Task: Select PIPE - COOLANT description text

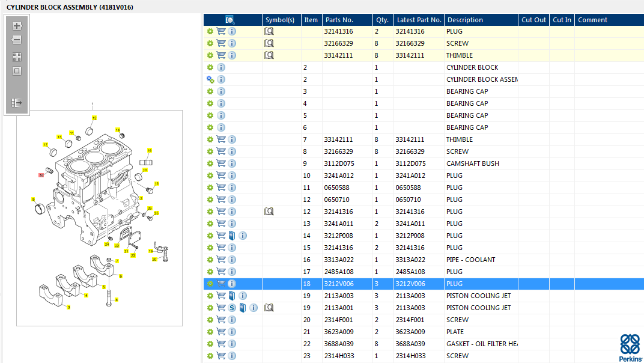Action: (470, 260)
